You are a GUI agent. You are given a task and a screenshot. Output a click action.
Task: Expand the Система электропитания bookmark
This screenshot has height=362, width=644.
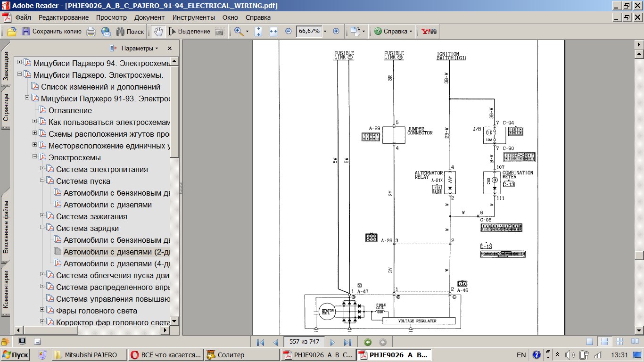42,169
